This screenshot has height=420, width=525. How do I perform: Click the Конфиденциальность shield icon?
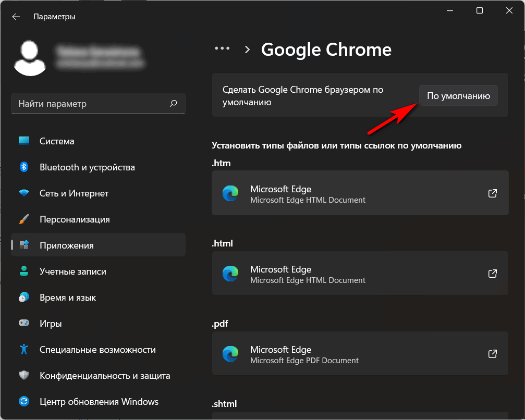(x=24, y=375)
